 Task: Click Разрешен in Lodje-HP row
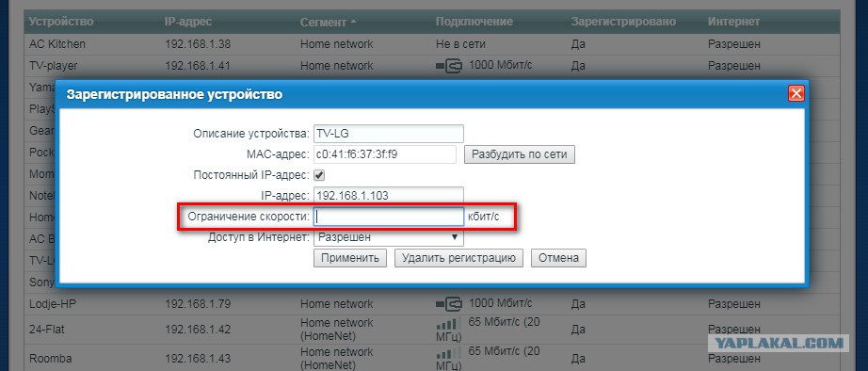point(734,304)
